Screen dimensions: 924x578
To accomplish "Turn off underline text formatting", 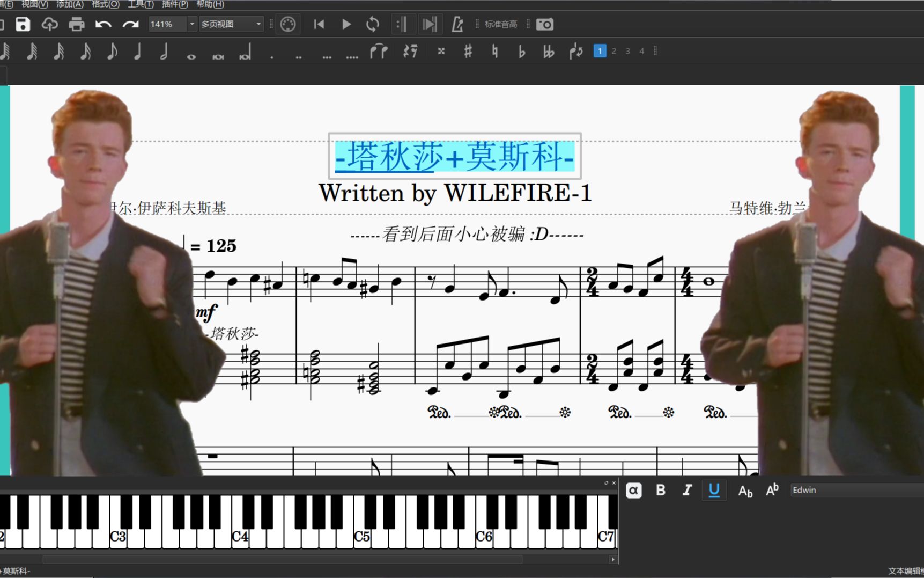I will [x=714, y=490].
